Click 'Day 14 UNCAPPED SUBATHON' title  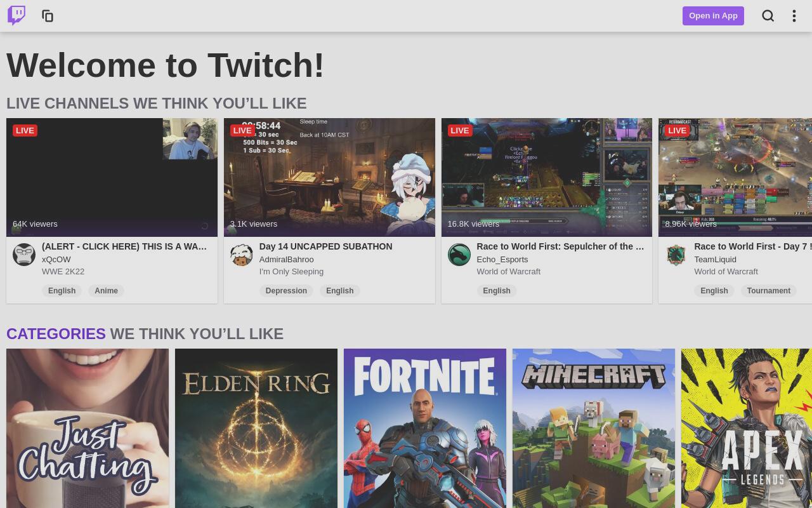point(326,246)
